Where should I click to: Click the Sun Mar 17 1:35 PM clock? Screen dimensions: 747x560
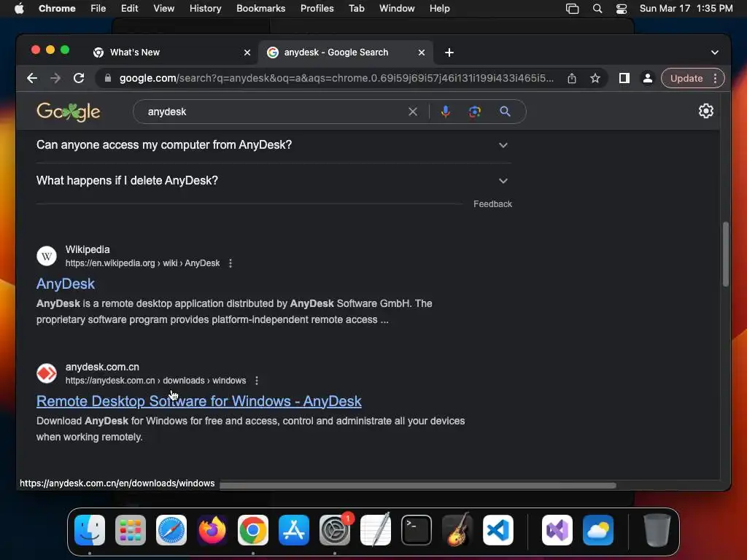(x=686, y=9)
